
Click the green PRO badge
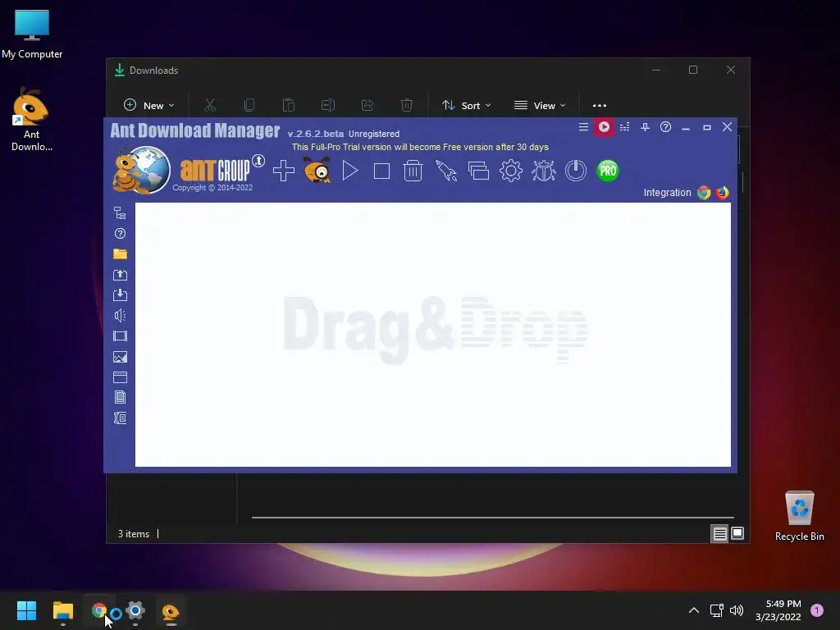[x=608, y=171]
